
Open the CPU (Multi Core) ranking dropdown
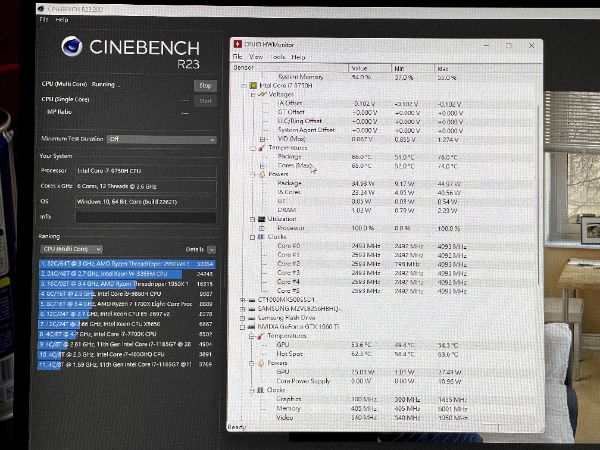click(x=71, y=249)
